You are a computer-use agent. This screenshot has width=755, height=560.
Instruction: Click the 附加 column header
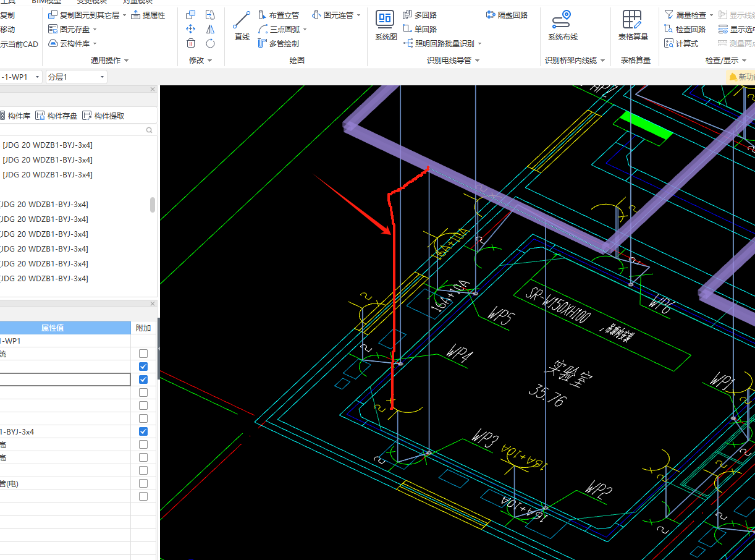[143, 328]
